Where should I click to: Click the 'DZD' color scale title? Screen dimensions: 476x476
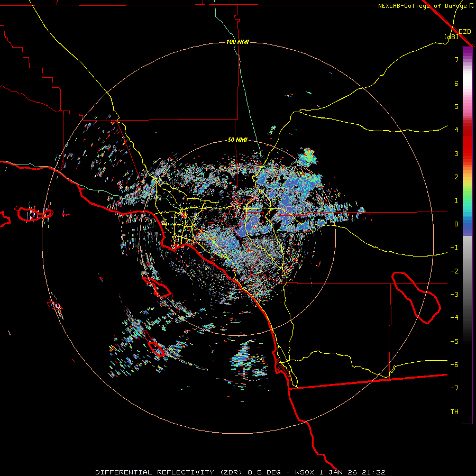click(x=465, y=32)
